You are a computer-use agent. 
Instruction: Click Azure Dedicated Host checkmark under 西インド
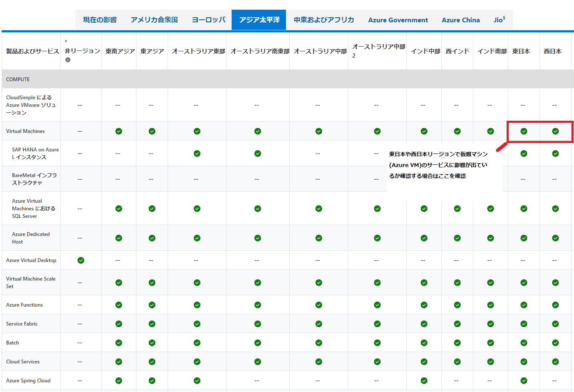point(457,238)
